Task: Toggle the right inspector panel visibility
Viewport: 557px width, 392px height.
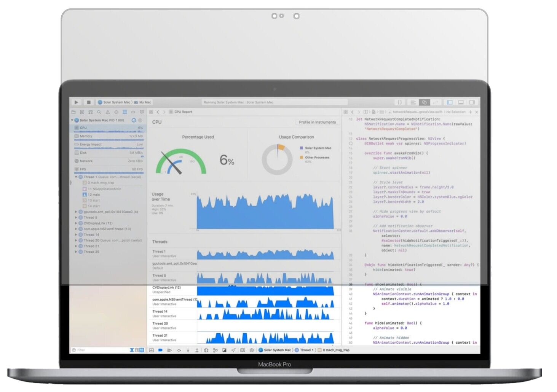Action: [472, 102]
